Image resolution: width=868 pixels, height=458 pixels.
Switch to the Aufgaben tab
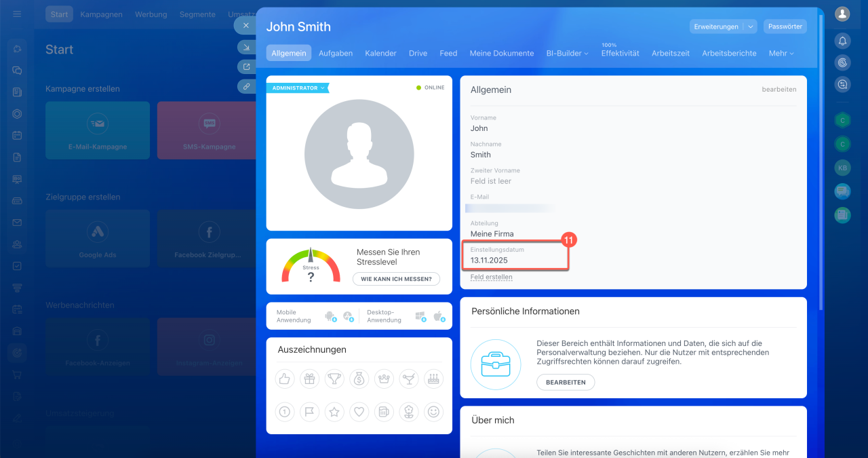(x=336, y=53)
